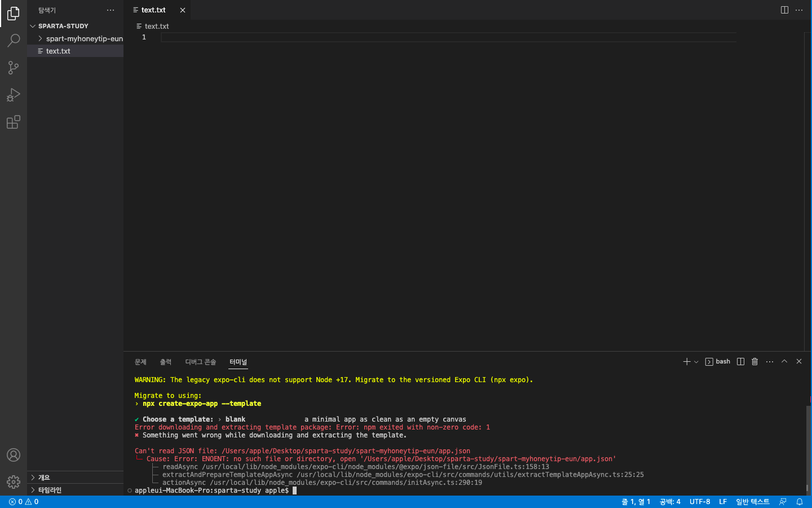Create a new terminal with plus icon

point(687,362)
